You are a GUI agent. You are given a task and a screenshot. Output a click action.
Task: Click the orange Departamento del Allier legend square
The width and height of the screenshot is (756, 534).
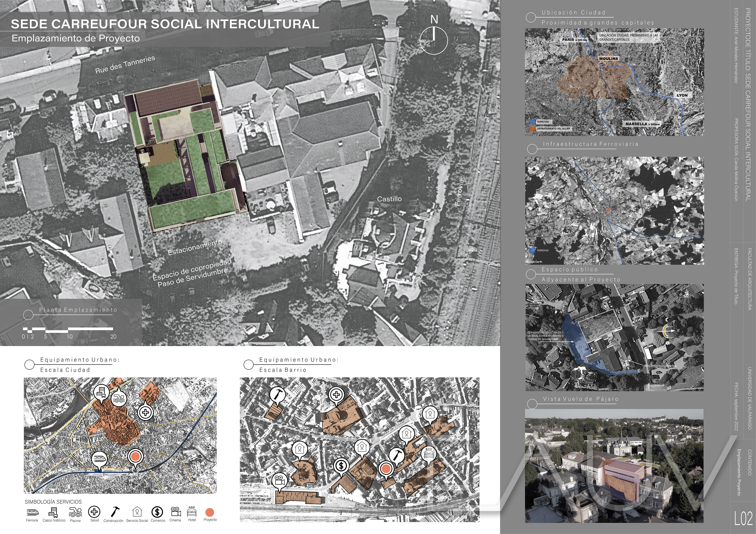[532, 129]
